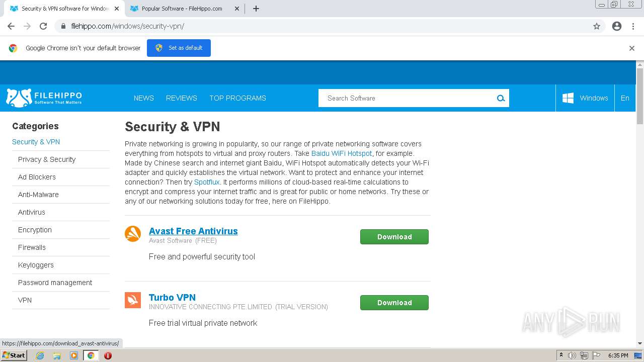Switch to Popular Software tab
Screen dimensions: 644x362
click(181, 9)
